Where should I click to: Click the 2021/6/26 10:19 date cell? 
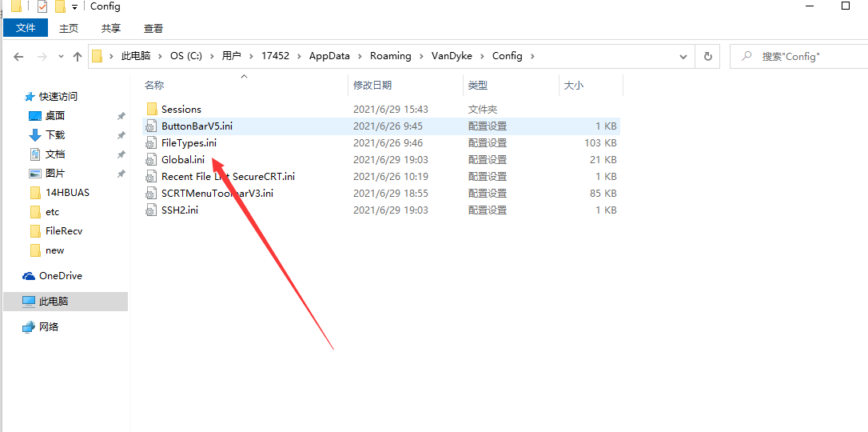[x=391, y=177]
